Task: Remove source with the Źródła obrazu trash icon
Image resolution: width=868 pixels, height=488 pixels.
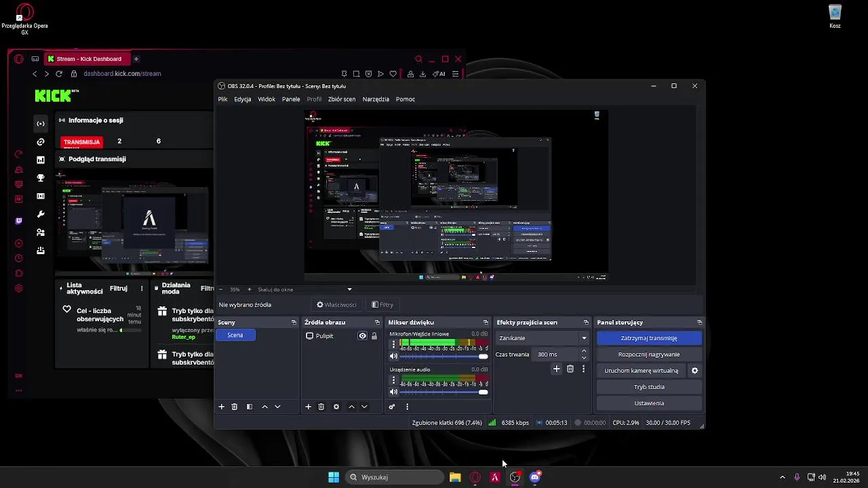Action: pos(321,407)
